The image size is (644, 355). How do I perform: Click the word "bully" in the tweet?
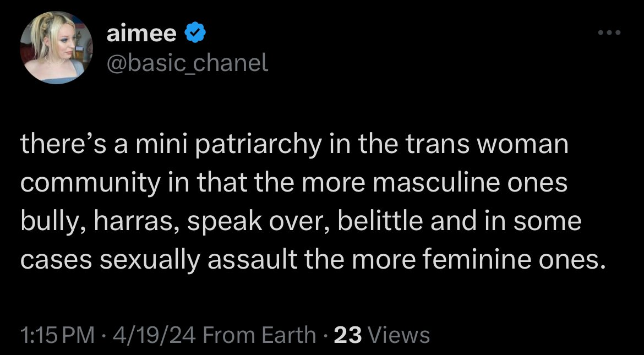49,221
